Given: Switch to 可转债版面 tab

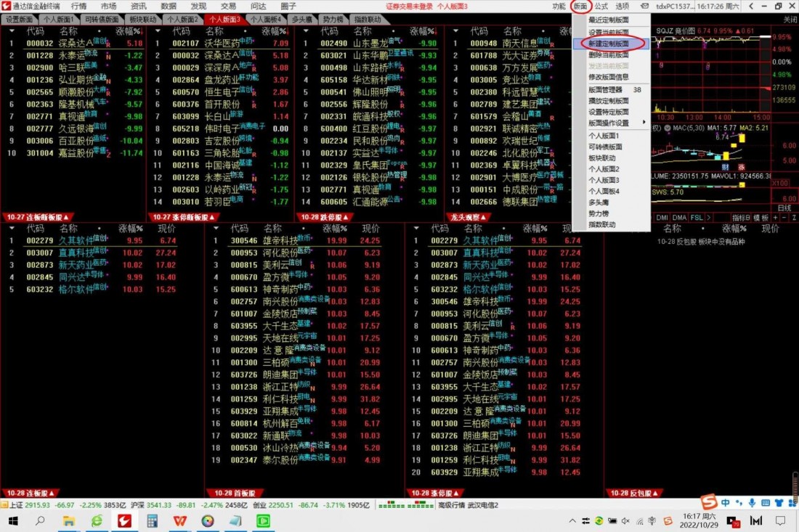Looking at the screenshot, I should (102, 20).
